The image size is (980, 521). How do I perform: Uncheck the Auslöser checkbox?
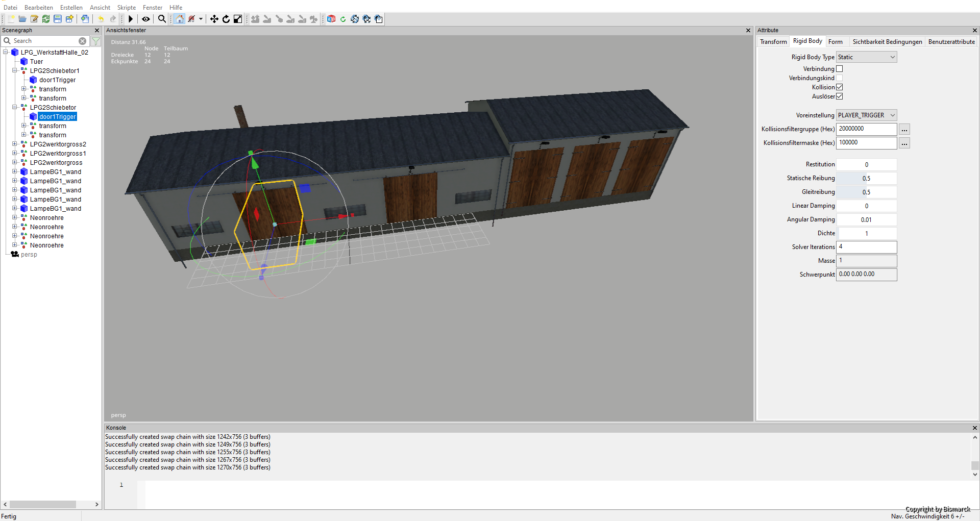point(840,96)
